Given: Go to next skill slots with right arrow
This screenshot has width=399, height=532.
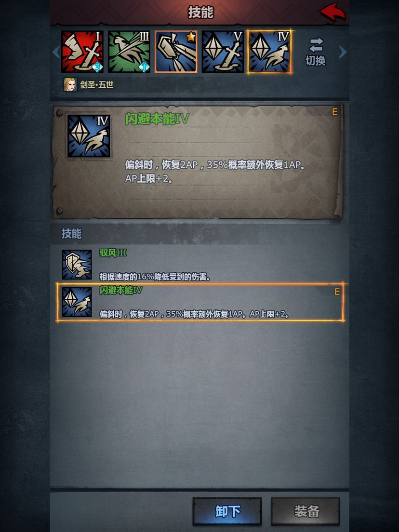Looking at the screenshot, I should point(343,52).
